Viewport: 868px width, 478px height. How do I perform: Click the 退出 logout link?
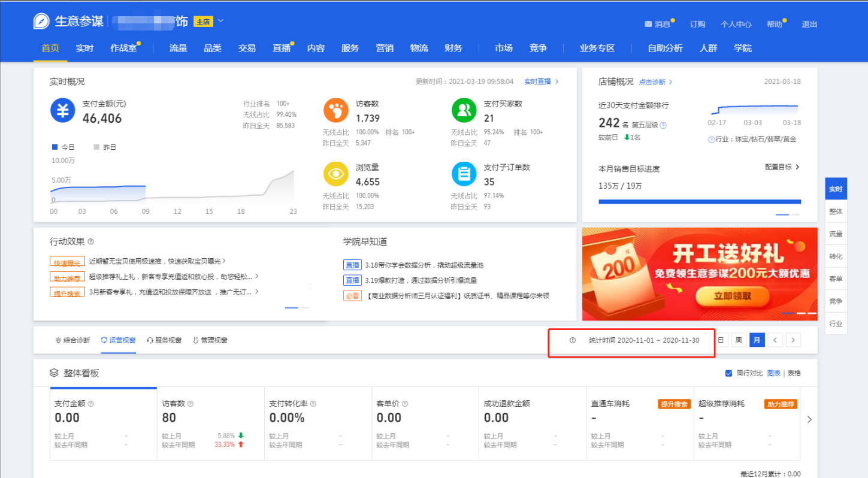[x=809, y=24]
